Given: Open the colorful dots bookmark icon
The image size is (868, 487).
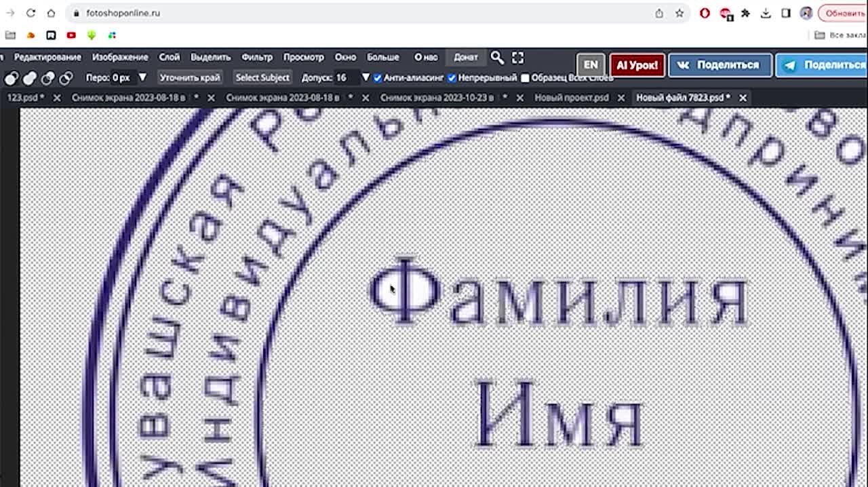Looking at the screenshot, I should [x=112, y=35].
